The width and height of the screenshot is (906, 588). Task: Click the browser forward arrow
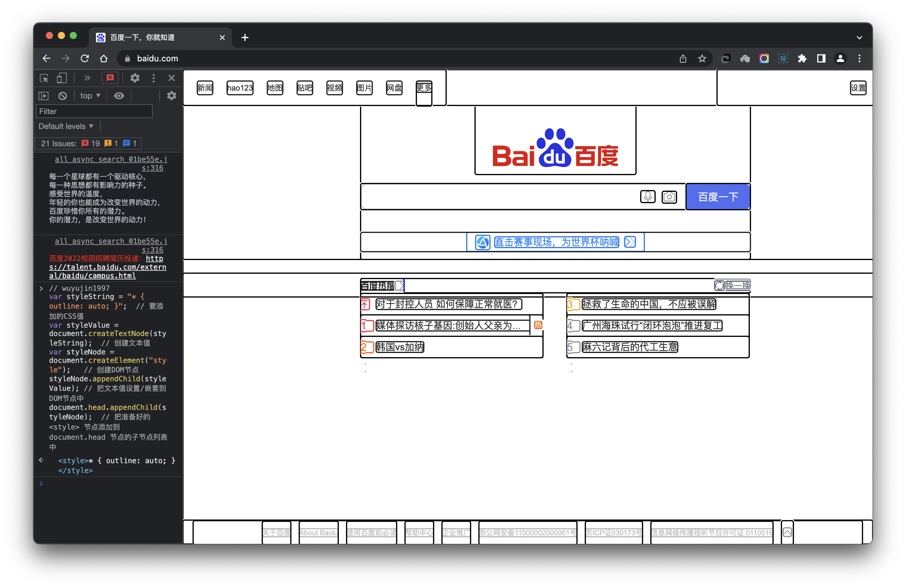pos(66,58)
